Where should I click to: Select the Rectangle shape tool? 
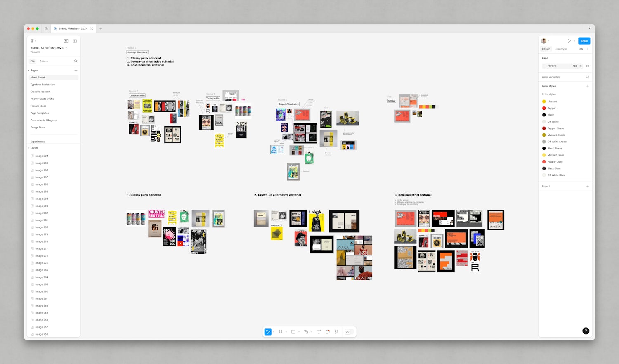pyautogui.click(x=293, y=332)
